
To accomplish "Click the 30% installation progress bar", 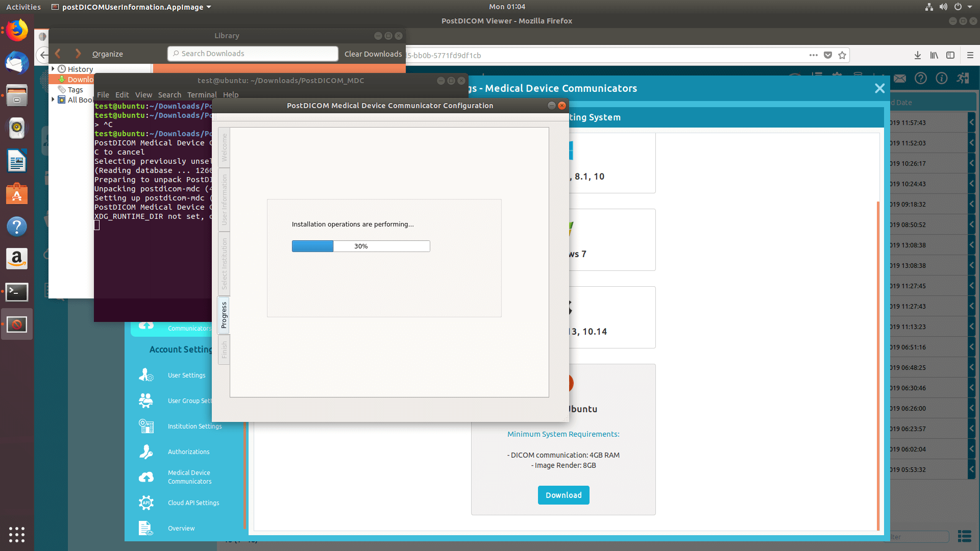I will (x=361, y=246).
